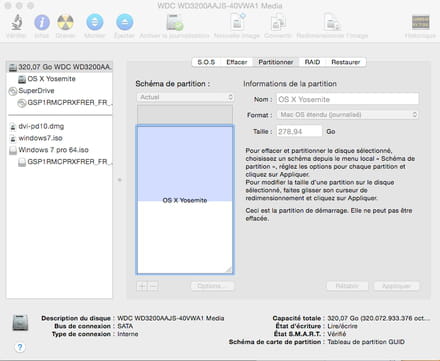Switch to the S.O.S tab
The width and height of the screenshot is (440, 361).
(206, 62)
